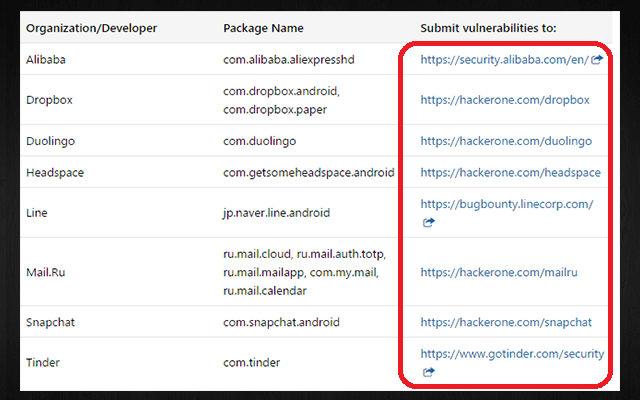Click external link icon under Tinder security URL
640x400 pixels.
pyautogui.click(x=429, y=372)
